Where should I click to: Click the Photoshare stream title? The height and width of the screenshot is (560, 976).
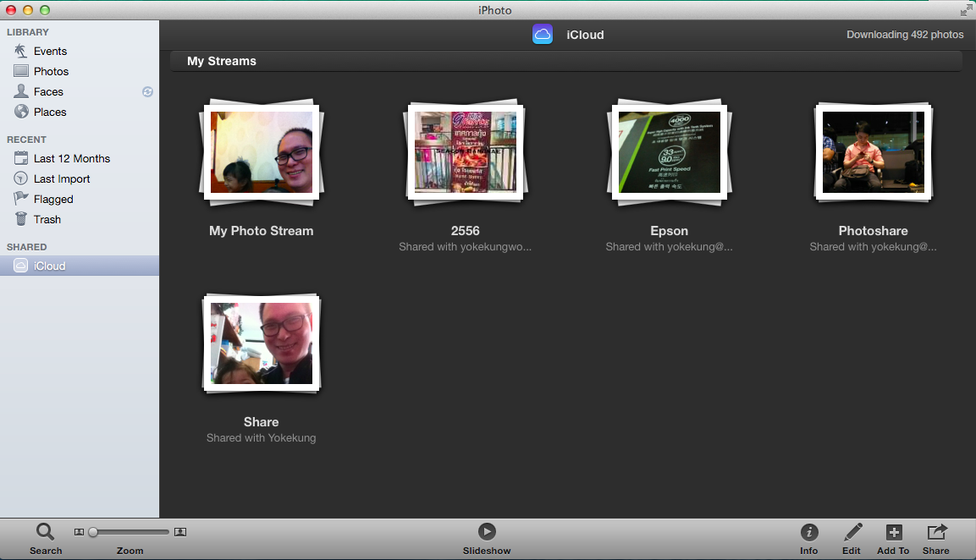[874, 231]
